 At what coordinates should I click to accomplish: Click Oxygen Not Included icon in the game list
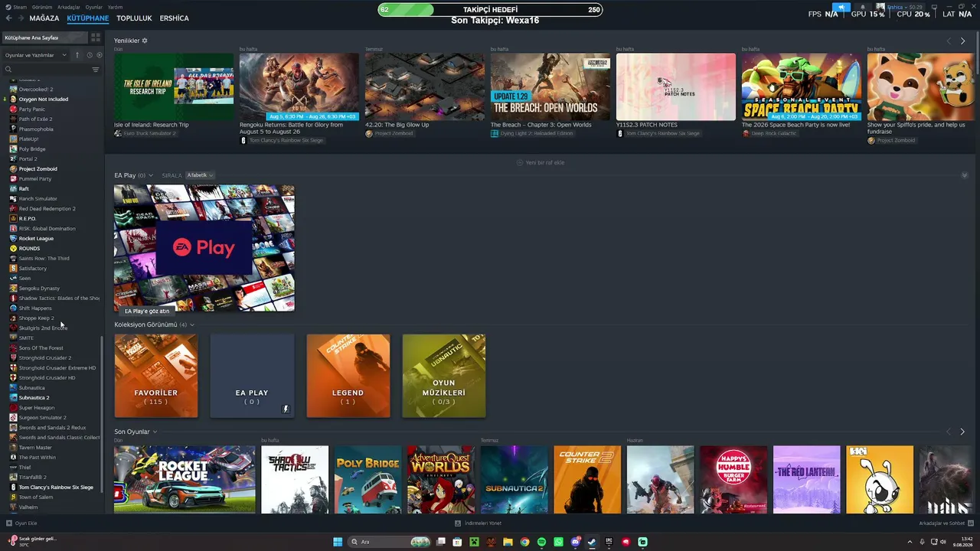click(x=13, y=99)
